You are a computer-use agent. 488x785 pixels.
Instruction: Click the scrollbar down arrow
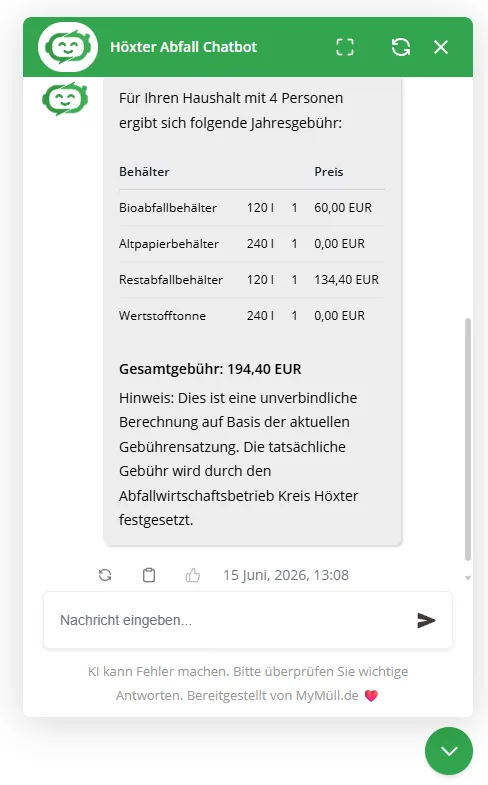468,578
